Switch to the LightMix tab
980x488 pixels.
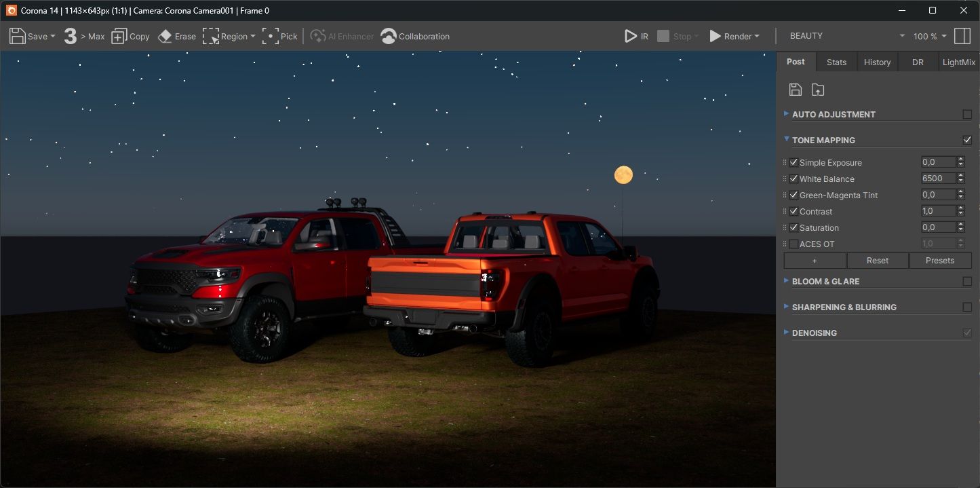[x=958, y=62]
